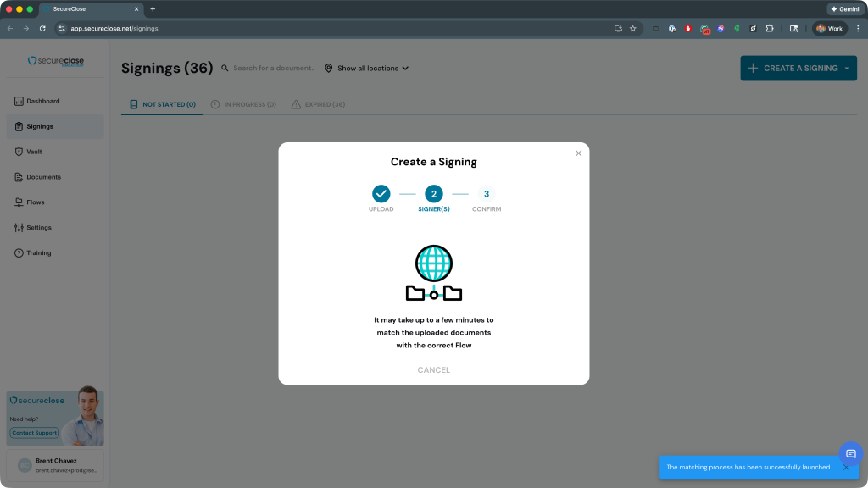868x488 pixels.
Task: Open the Work profile menu in Chrome
Action: (x=829, y=28)
